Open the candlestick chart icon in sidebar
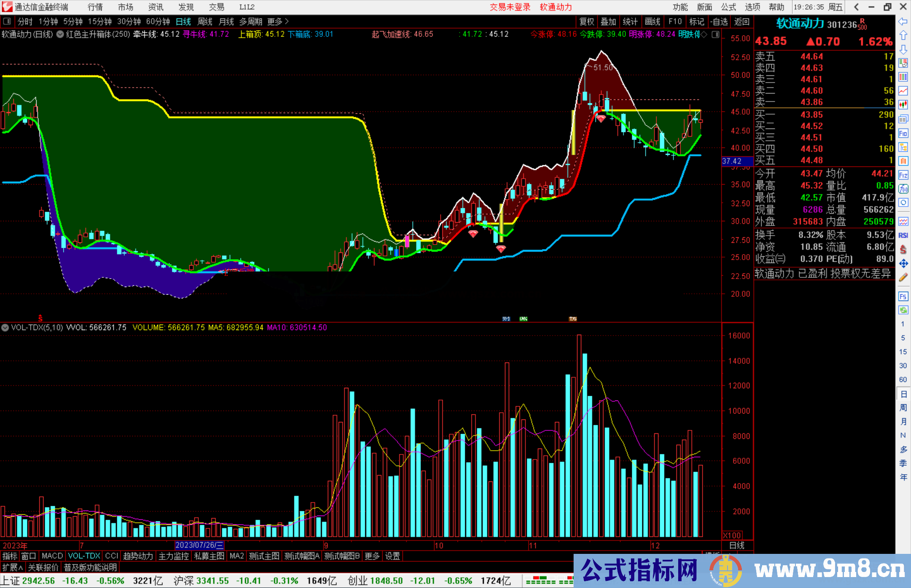911x588 pixels. click(903, 105)
